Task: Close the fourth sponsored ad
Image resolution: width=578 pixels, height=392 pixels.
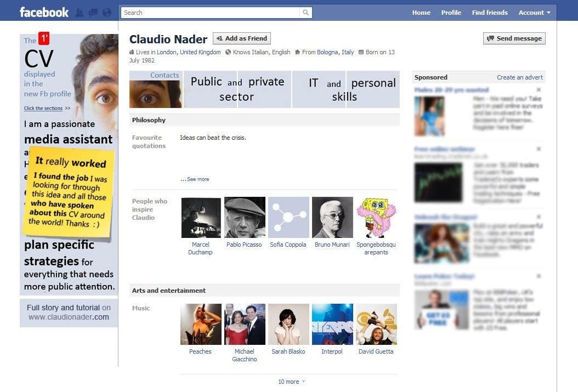Action: click(539, 276)
